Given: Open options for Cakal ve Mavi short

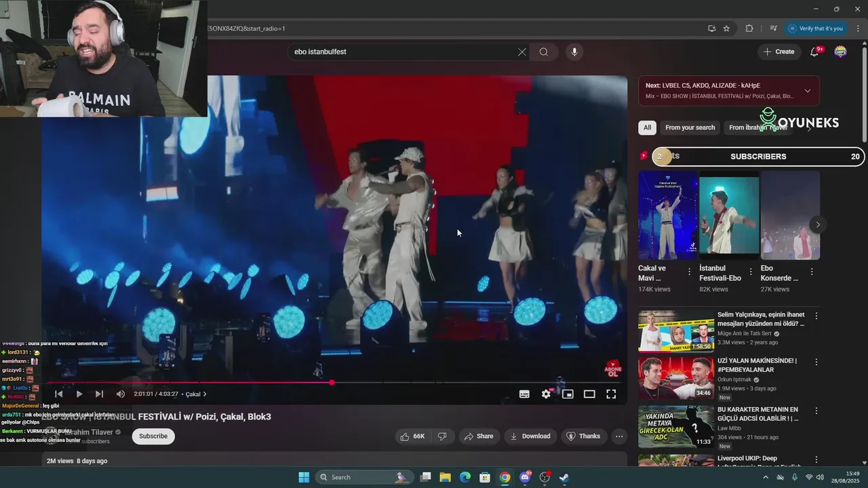Looking at the screenshot, I should 689,272.
